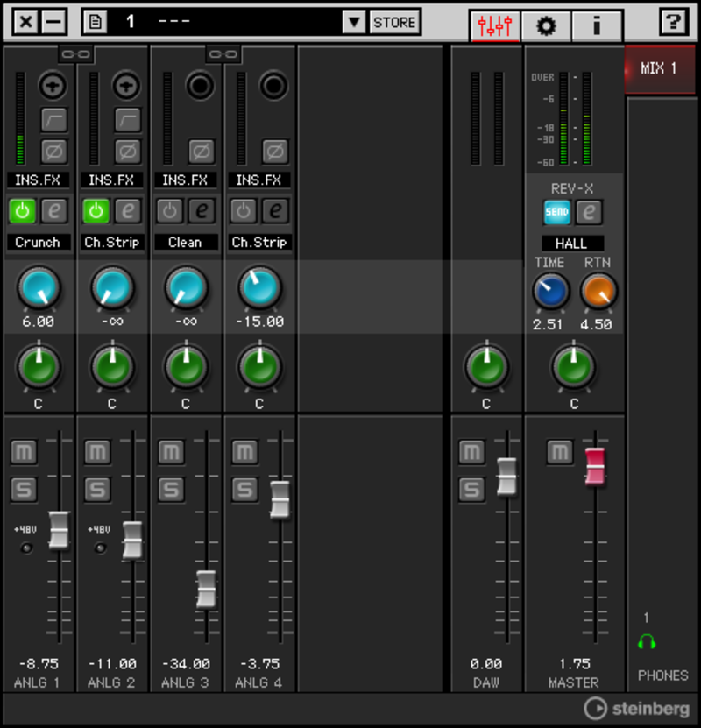
Task: Open the REV-X reverb editor
Action: 589,213
